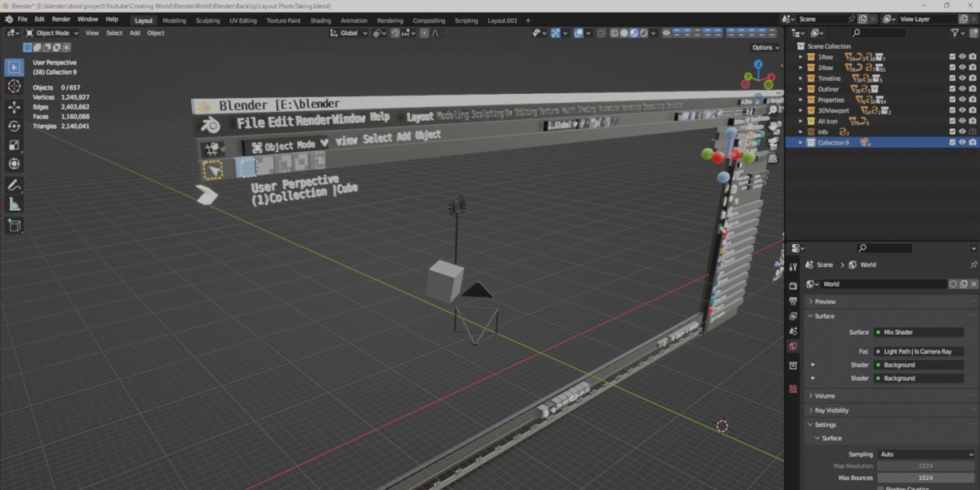
Task: Select the Tool settings tab in Properties
Action: tap(794, 267)
